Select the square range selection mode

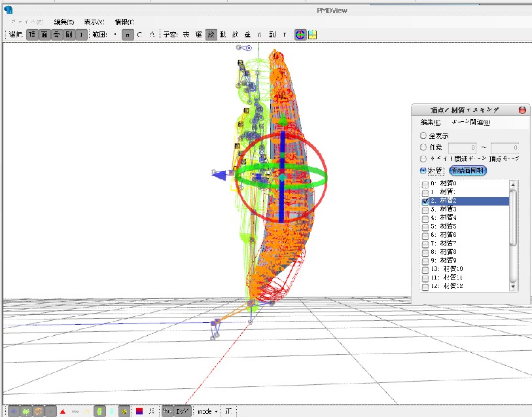coord(128,35)
